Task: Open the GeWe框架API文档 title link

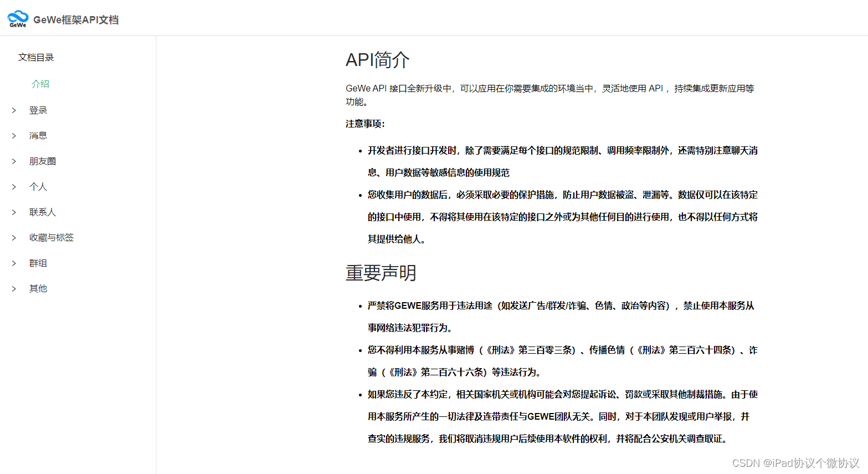Action: (x=76, y=20)
